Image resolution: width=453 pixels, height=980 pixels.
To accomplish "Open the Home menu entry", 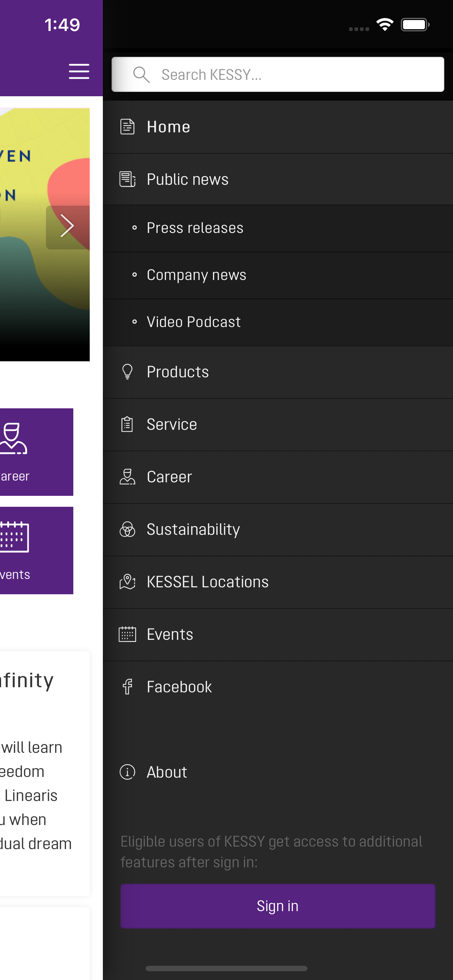I will [278, 127].
